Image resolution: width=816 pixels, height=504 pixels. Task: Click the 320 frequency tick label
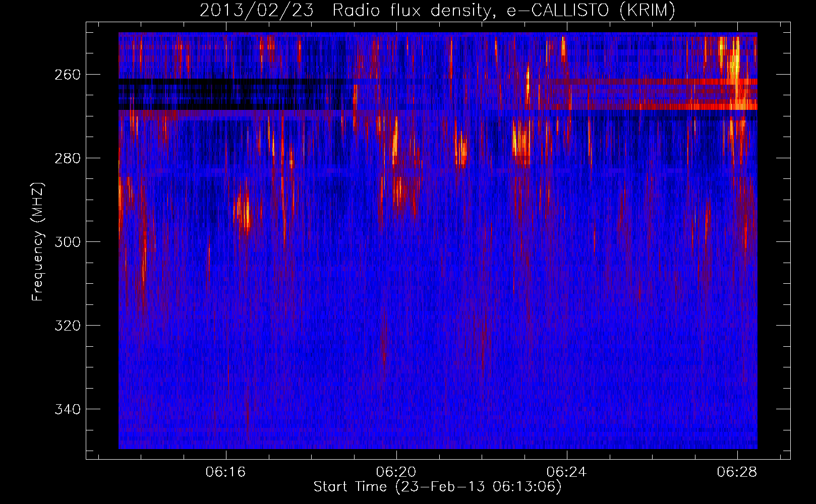68,326
